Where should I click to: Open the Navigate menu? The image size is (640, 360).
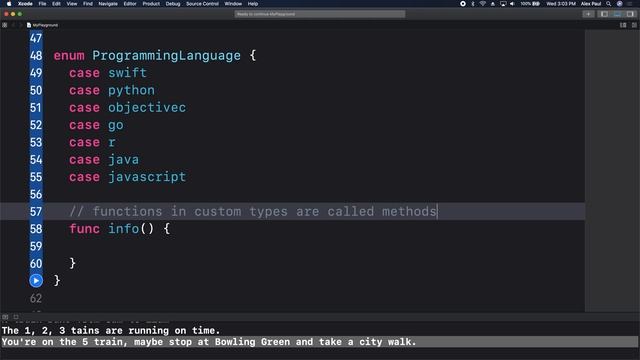[x=108, y=4]
